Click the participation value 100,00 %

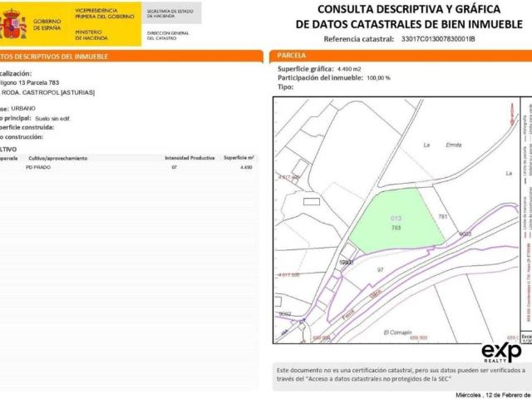(379, 77)
